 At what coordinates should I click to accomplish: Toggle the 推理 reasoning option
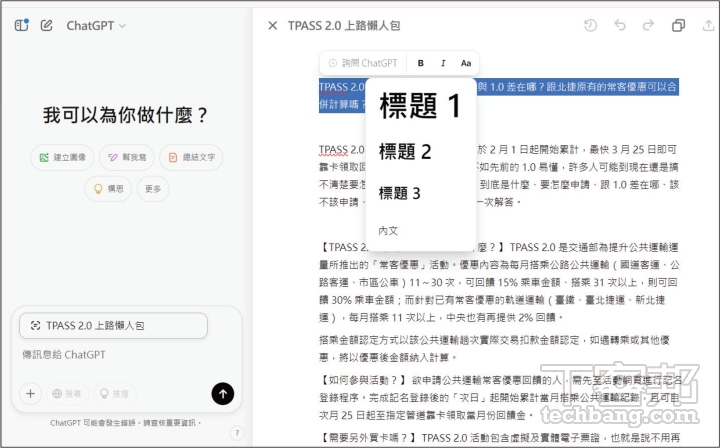115,393
